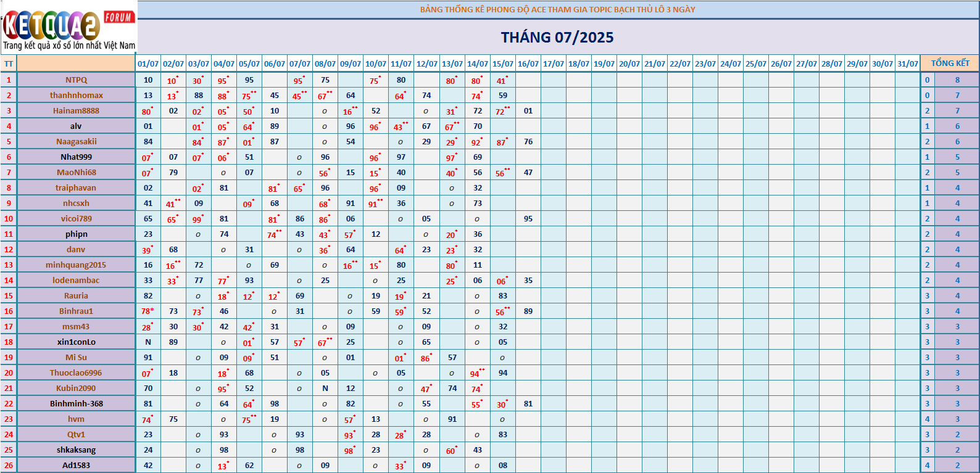The image size is (980, 473).
Task: Select the THÁNG 07/2025 title
Action: (x=557, y=38)
